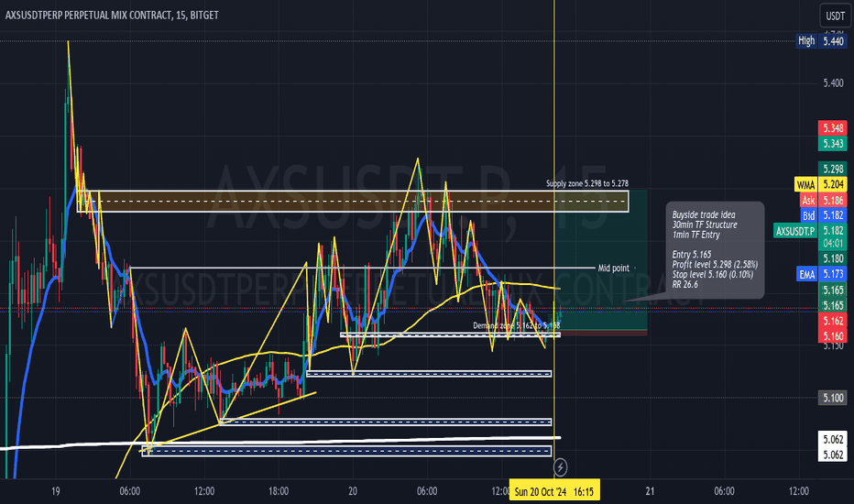854x504 pixels.
Task: Select the AXSUSDTPERP Perpetual Mix Contract chart title
Action: [x=112, y=16]
